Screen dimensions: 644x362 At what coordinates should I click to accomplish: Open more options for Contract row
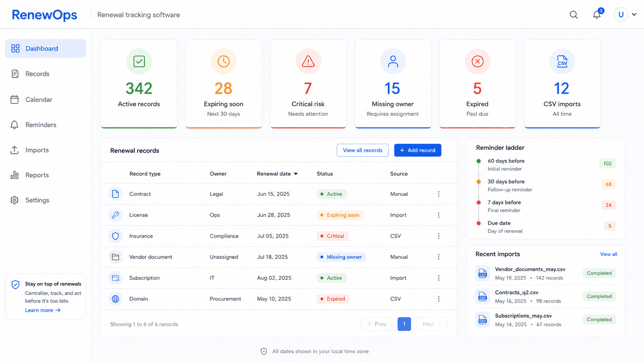(438, 194)
